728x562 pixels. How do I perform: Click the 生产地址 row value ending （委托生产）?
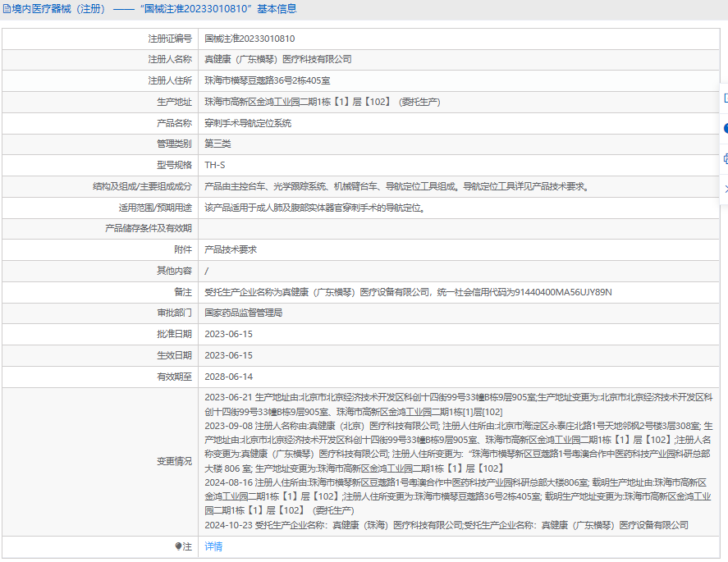pos(323,102)
